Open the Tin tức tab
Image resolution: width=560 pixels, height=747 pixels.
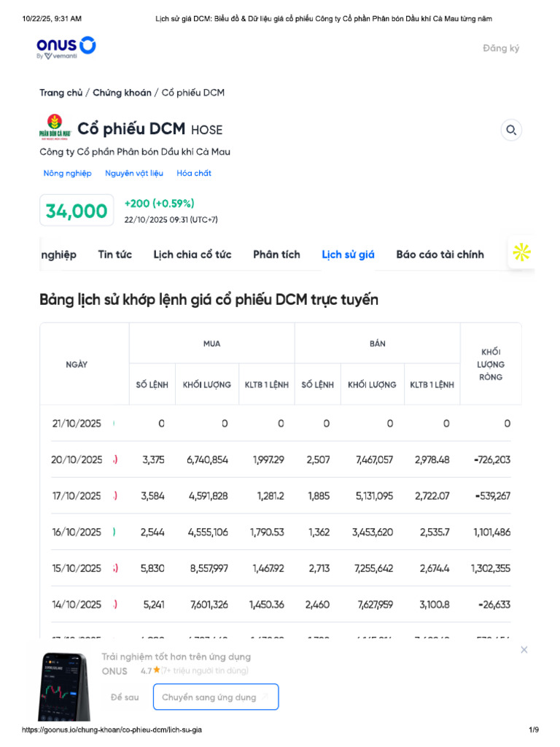[x=115, y=255]
